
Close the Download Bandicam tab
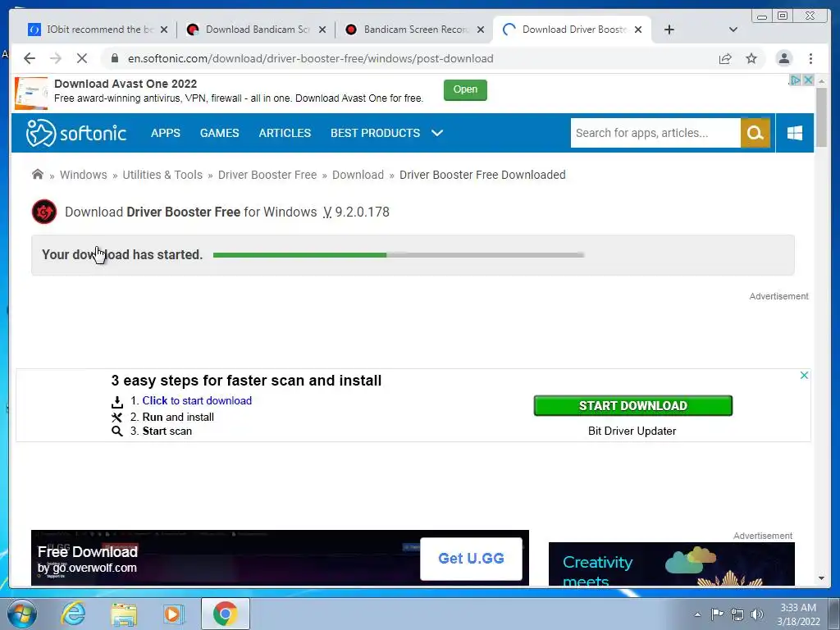coord(322,30)
